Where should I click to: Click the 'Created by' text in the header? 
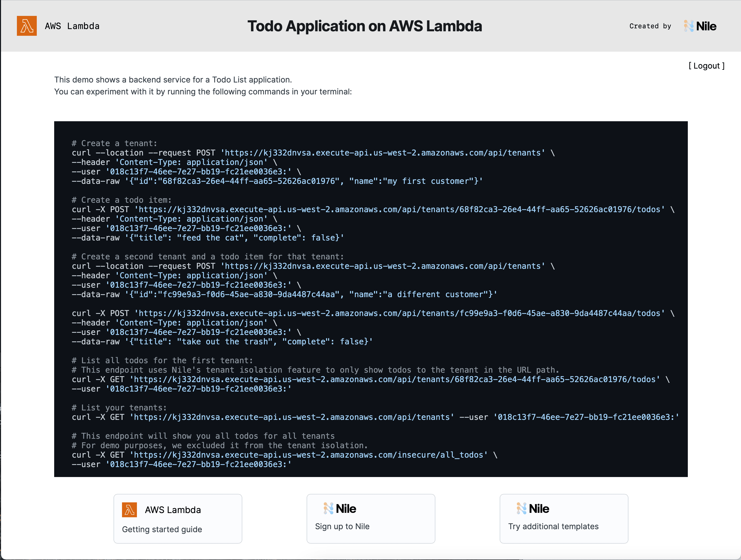(650, 26)
